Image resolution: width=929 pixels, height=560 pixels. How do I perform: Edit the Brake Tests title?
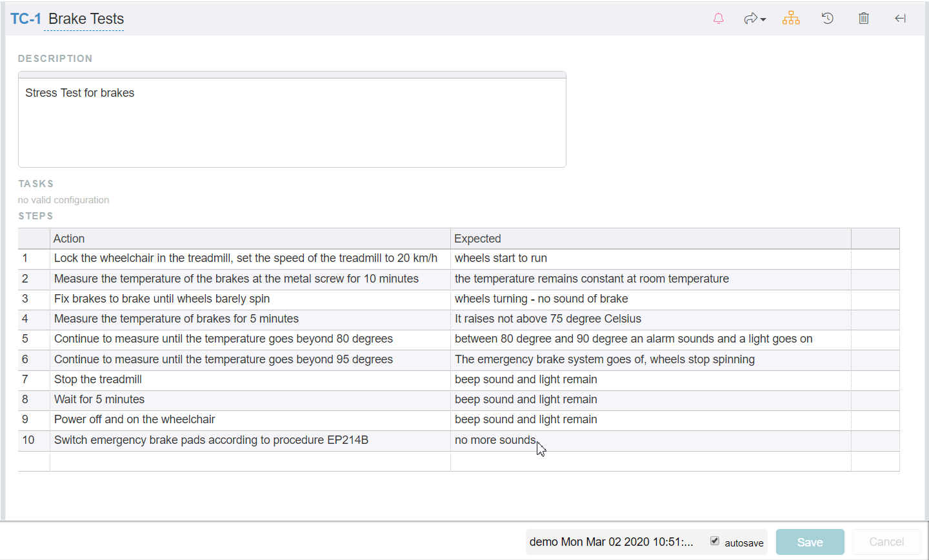click(x=86, y=19)
